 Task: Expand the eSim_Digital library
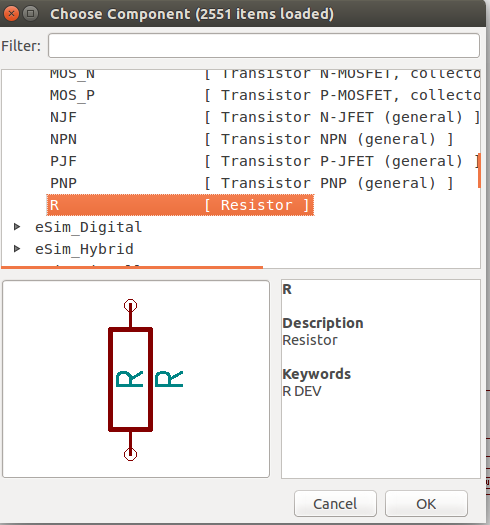click(17, 227)
